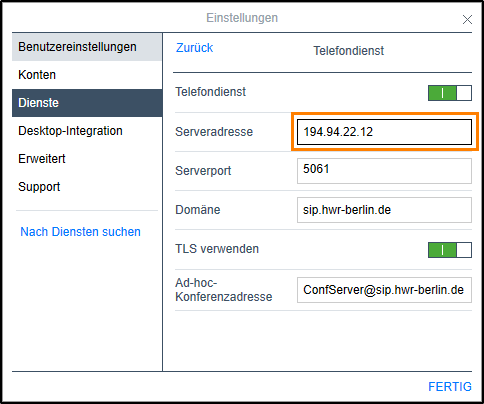484x404 pixels.
Task: Click the Einstellungen dialog title
Action: tap(242, 18)
